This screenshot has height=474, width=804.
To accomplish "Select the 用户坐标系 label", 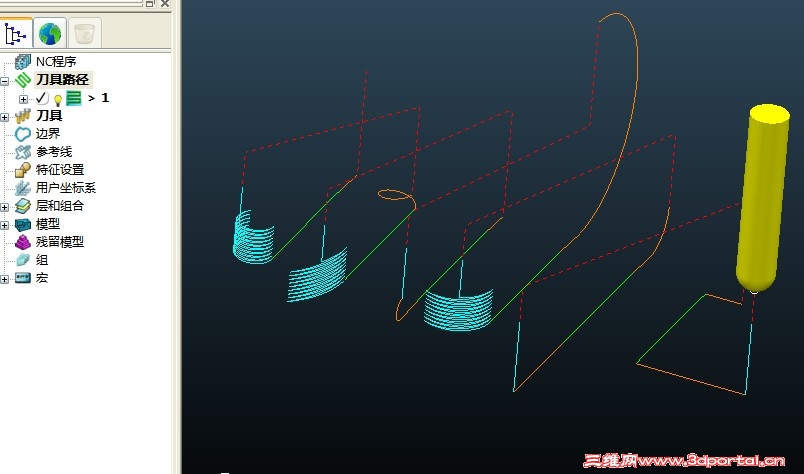I will click(x=66, y=188).
